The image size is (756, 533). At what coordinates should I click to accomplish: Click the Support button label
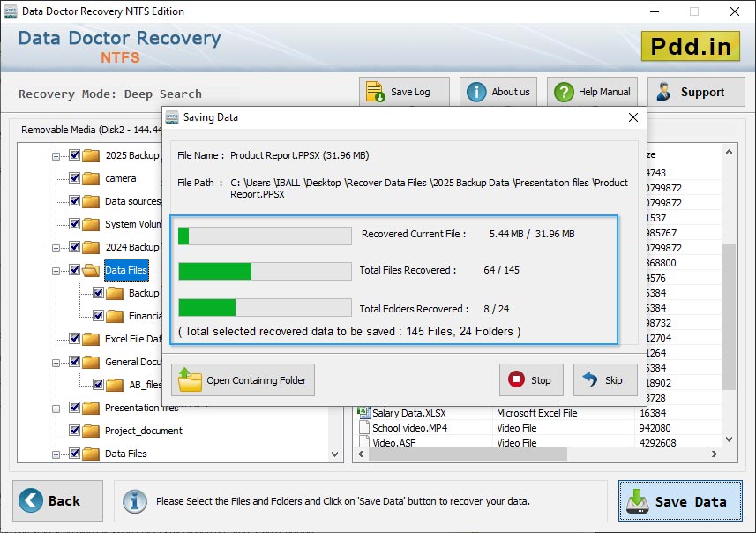pos(702,92)
